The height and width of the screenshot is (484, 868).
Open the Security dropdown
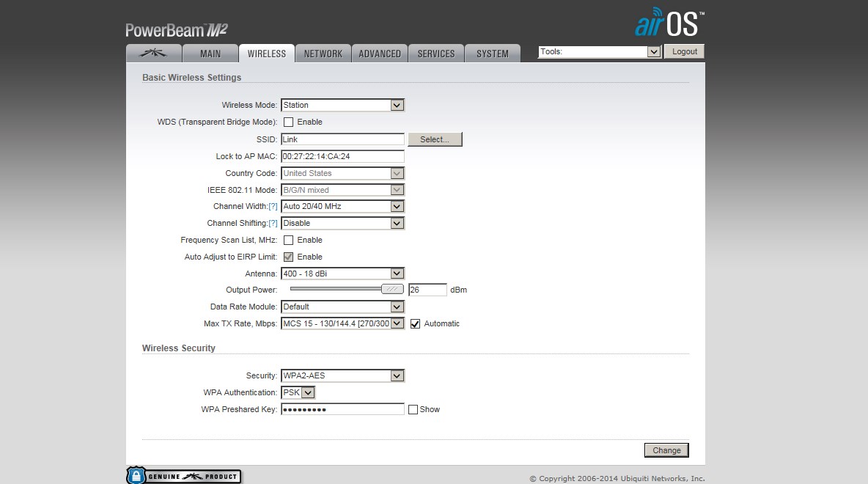(342, 375)
